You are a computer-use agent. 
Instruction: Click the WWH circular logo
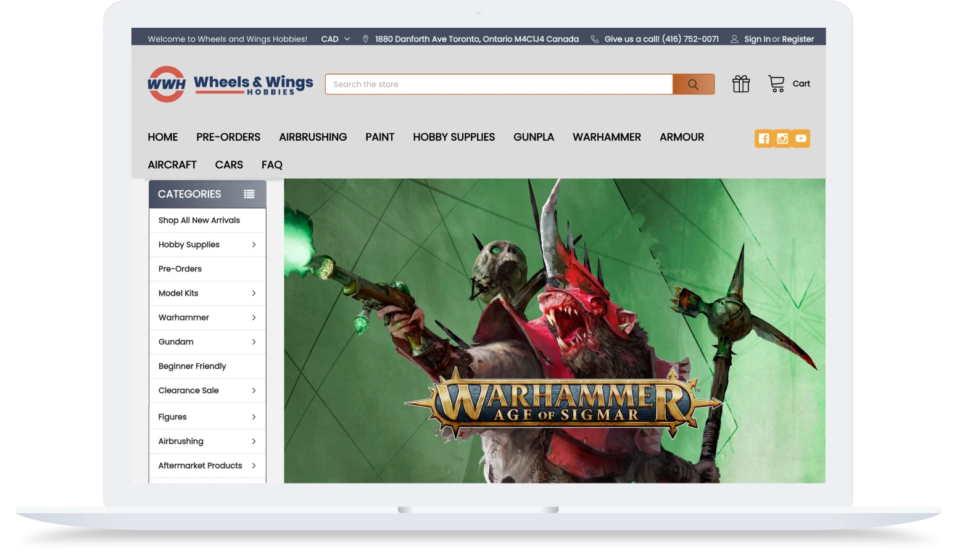(167, 84)
